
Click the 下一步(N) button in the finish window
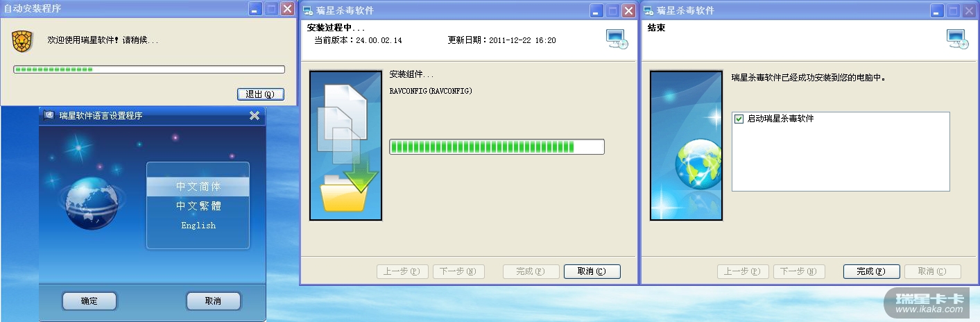[x=799, y=271]
